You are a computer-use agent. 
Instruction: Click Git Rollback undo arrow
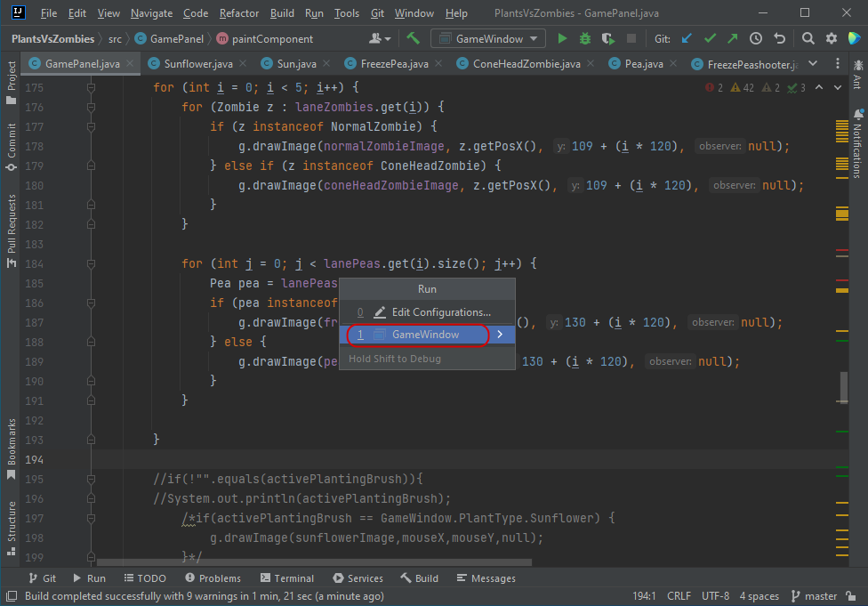[x=779, y=38]
